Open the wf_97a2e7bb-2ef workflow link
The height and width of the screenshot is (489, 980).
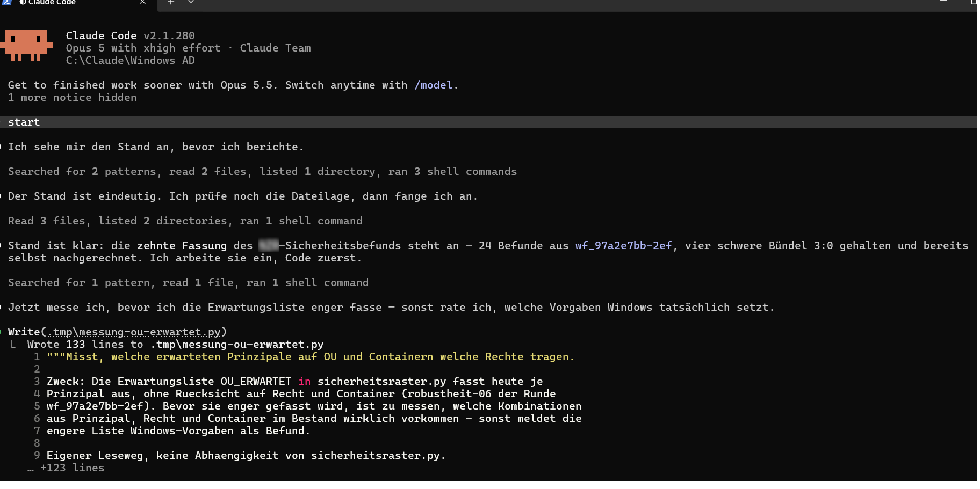(x=623, y=245)
